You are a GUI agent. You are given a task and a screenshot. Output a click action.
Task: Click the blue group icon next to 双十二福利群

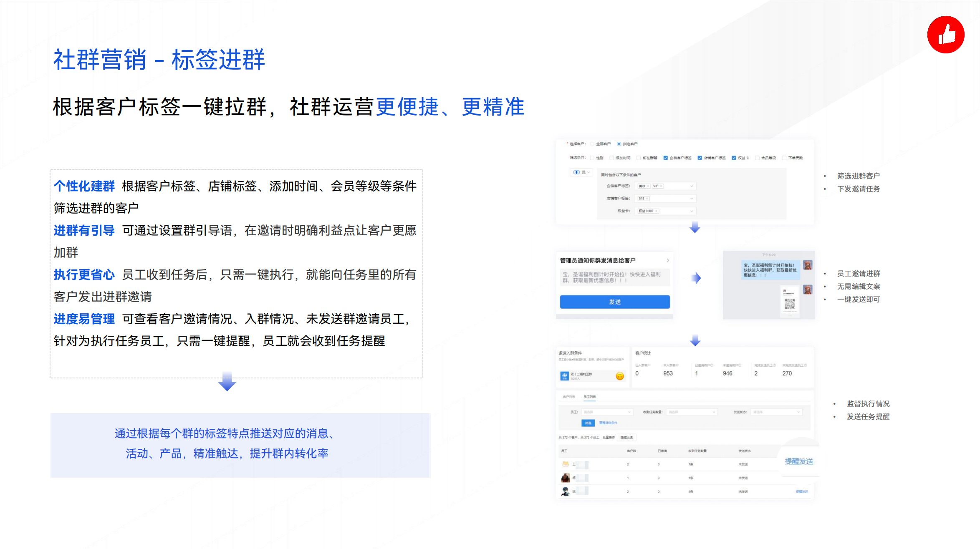[565, 376]
